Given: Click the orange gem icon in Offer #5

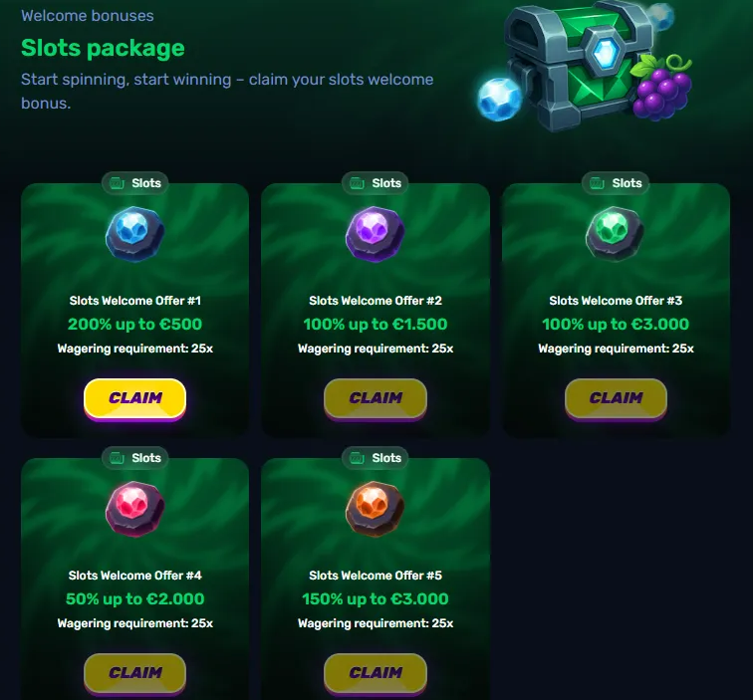Looking at the screenshot, I should 376,509.
